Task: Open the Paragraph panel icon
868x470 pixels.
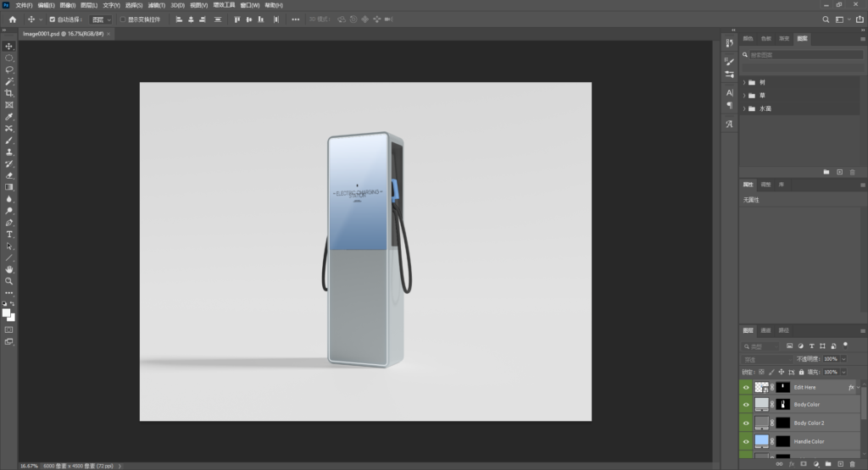Action: (729, 104)
